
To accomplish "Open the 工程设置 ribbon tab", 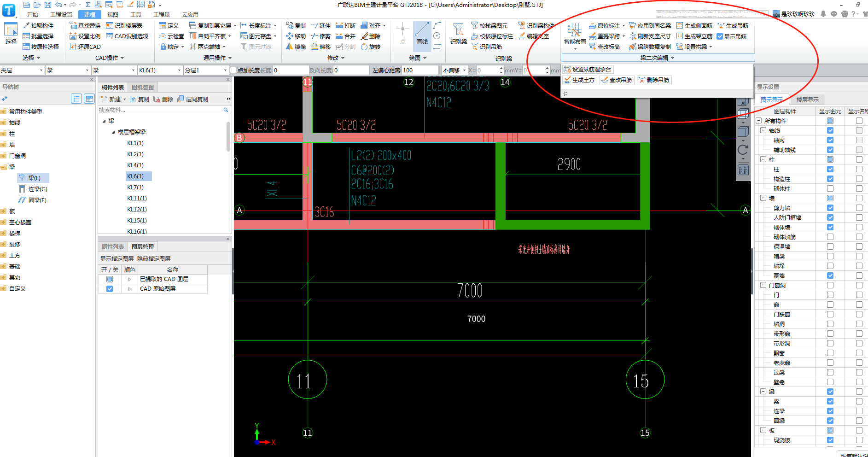I will [x=61, y=14].
